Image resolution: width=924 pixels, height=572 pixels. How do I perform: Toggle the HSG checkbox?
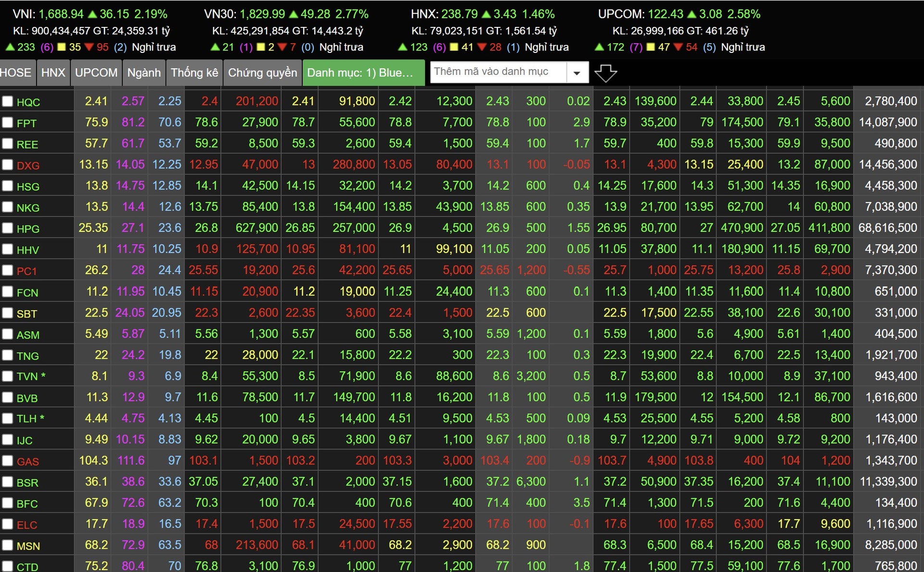7,186
